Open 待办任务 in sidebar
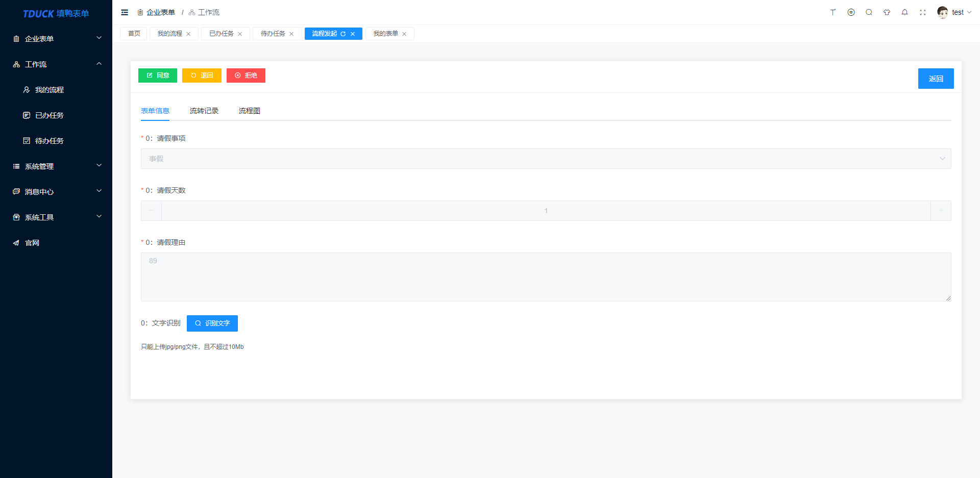Image resolution: width=980 pixels, height=478 pixels. [x=56, y=140]
